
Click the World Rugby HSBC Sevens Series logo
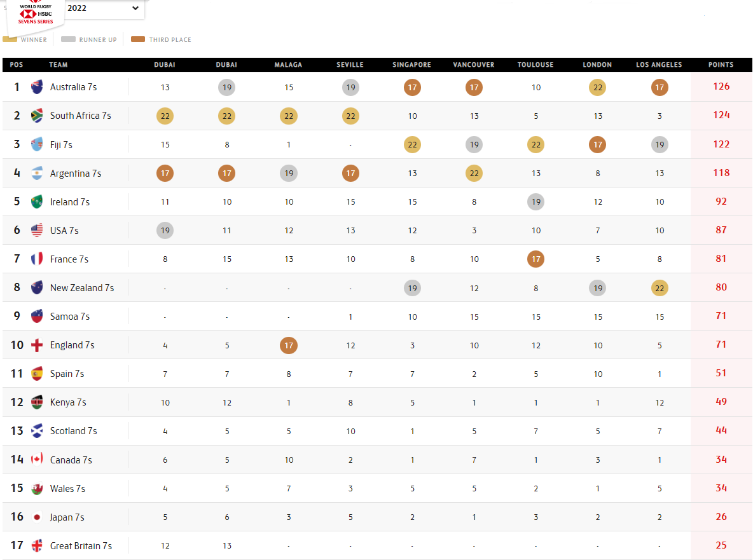[36, 14]
